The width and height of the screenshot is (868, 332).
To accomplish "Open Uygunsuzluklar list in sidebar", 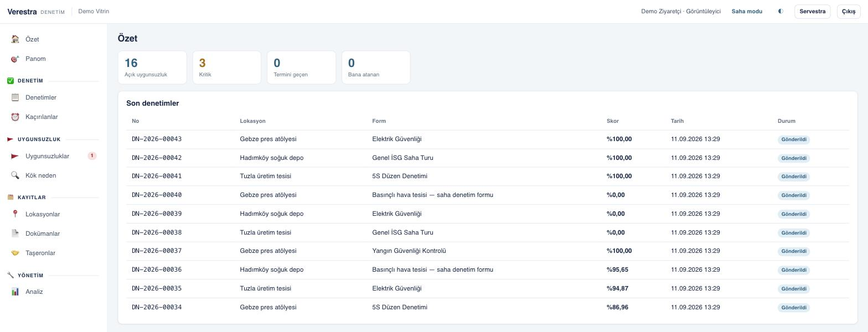I will pyautogui.click(x=53, y=156).
